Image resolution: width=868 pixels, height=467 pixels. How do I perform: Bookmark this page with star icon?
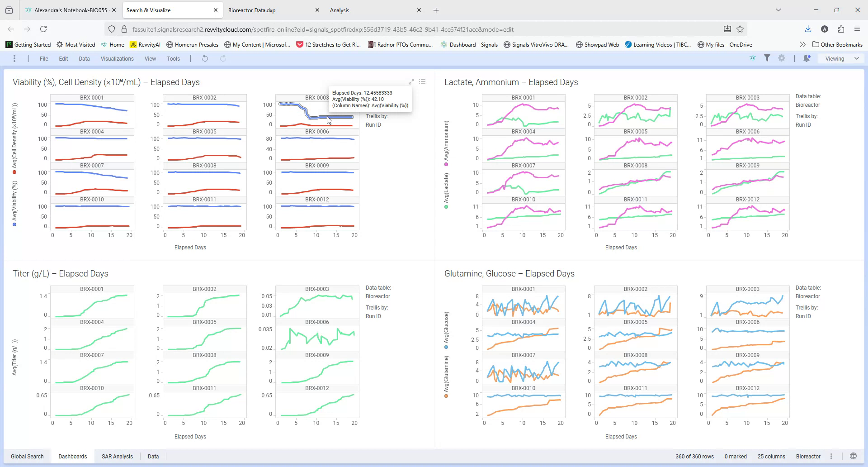(740, 29)
